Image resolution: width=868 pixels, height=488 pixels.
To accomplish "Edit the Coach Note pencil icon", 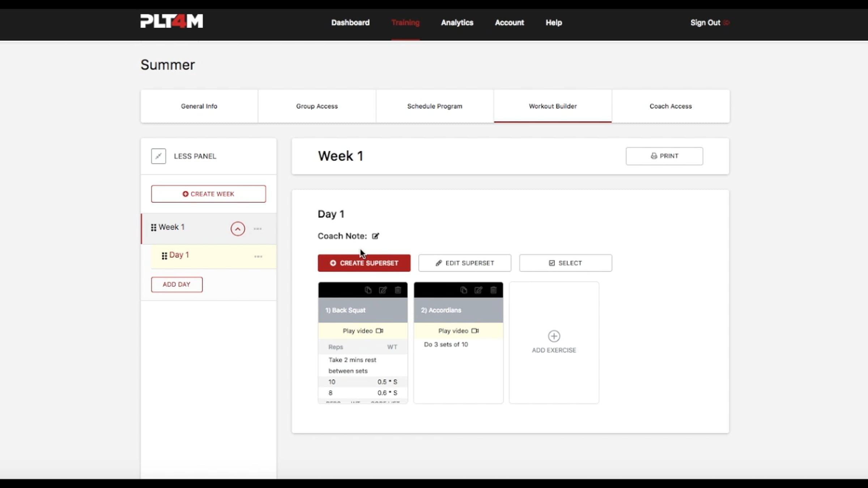I will point(375,236).
